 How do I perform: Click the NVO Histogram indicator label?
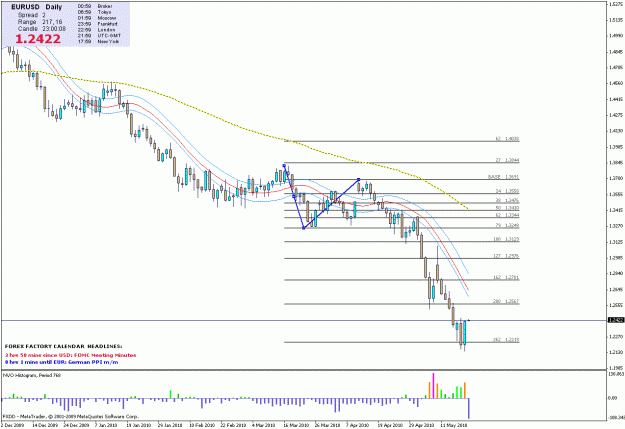pyautogui.click(x=32, y=375)
